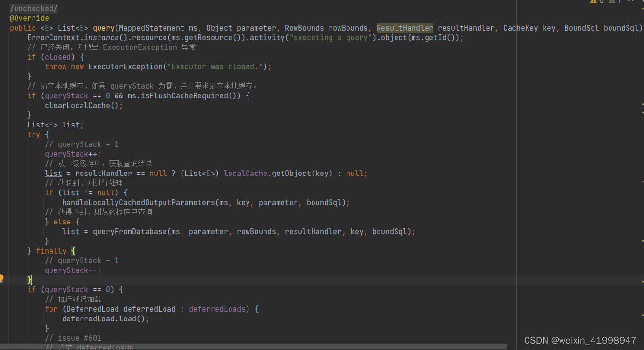644x350 pixels.
Task: Click the isFlushCacheRequired() call
Action: click(x=189, y=96)
